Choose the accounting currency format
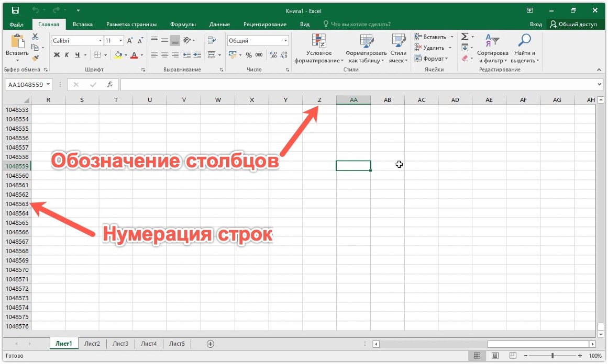This screenshot has width=608, height=364. point(233,55)
